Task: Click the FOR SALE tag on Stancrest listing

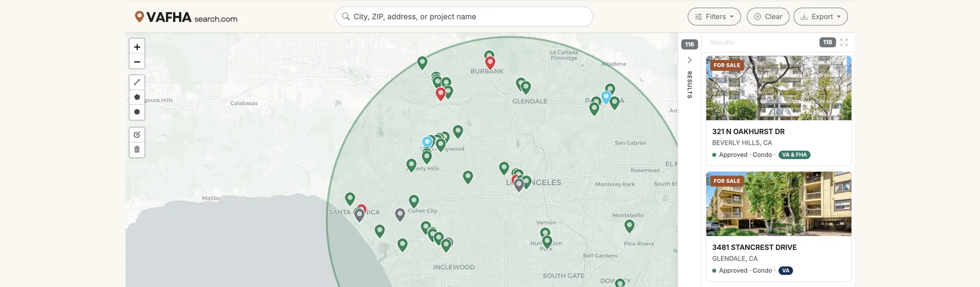Action: tap(726, 181)
